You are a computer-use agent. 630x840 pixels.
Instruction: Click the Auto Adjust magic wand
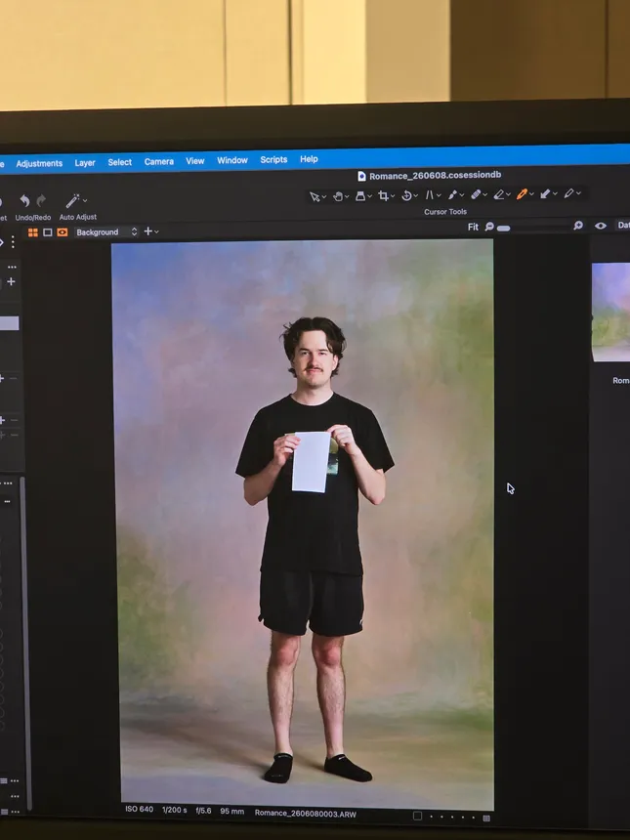point(72,201)
